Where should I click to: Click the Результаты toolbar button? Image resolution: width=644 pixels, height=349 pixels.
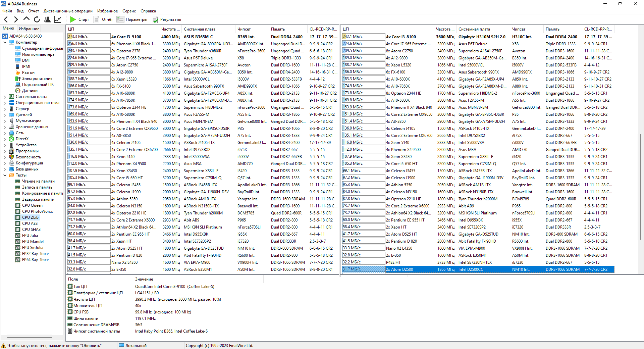pyautogui.click(x=167, y=19)
